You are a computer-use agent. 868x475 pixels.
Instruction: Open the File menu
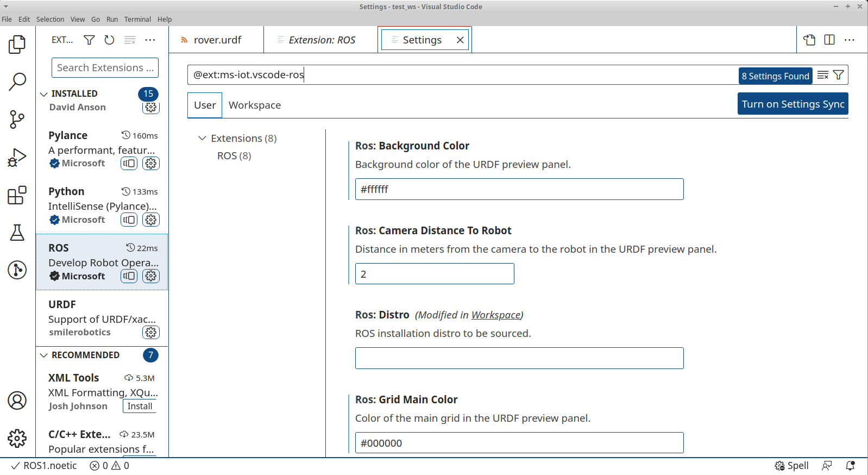(x=7, y=19)
